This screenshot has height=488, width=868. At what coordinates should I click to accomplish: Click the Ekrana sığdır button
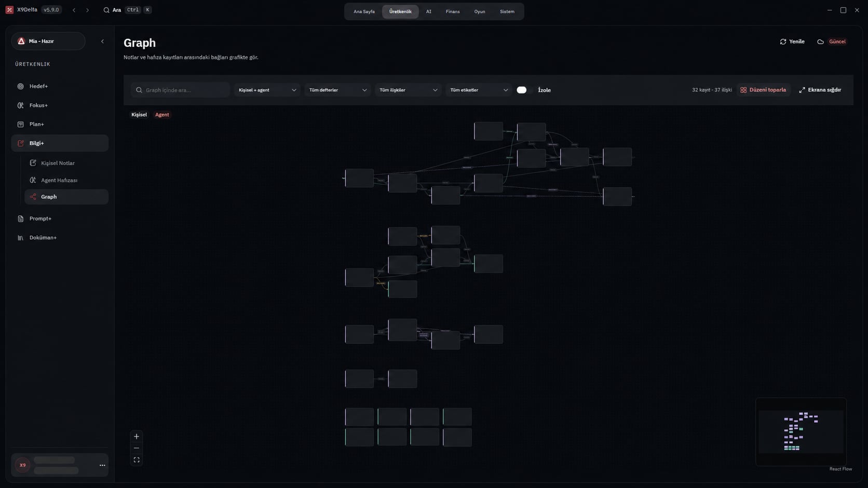coord(820,90)
